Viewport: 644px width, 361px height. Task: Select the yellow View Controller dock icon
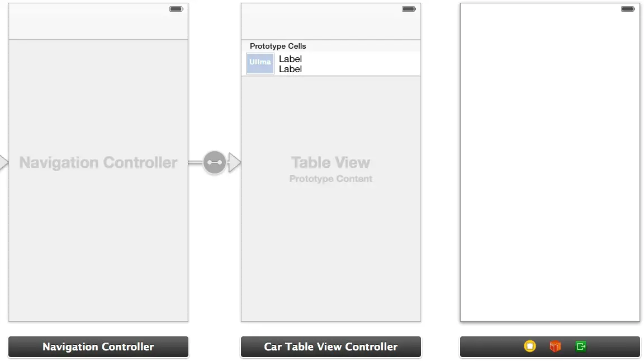click(530, 346)
